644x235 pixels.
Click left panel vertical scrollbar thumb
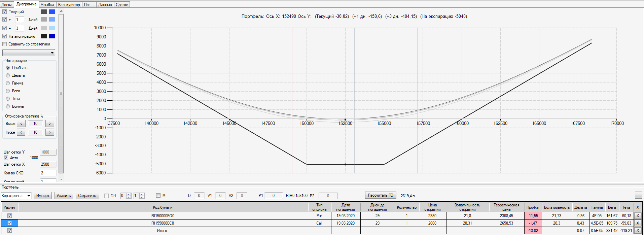point(61,93)
